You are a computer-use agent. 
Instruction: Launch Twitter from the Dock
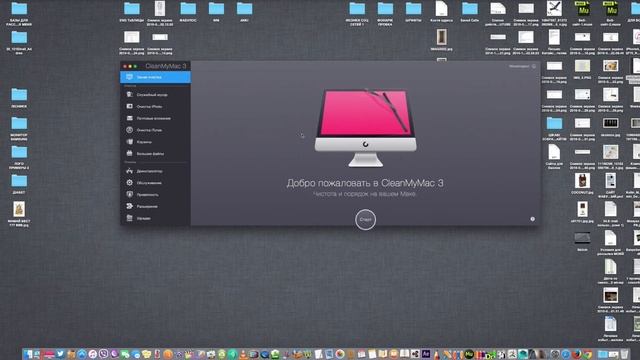click(x=60, y=354)
